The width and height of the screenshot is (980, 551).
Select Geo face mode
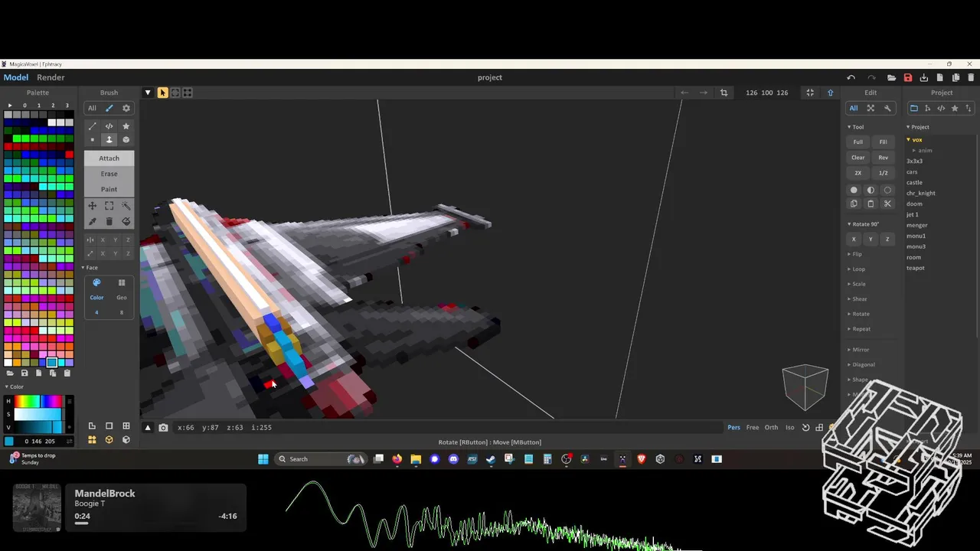(x=121, y=297)
